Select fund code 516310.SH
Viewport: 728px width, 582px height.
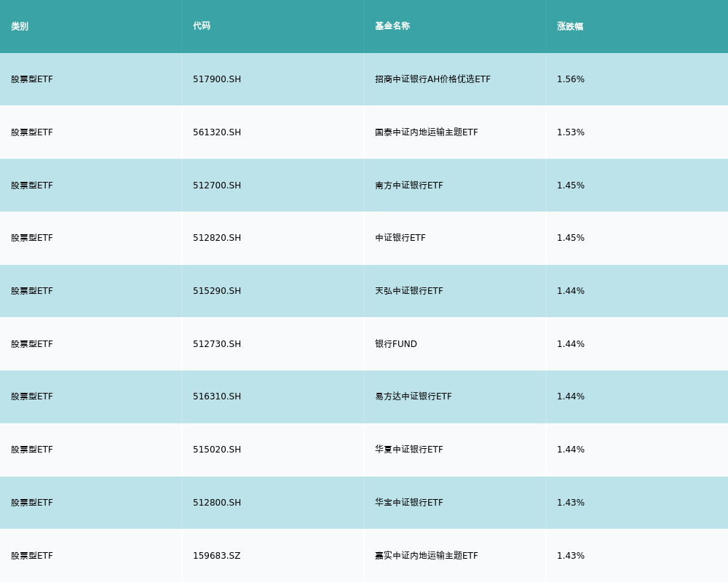click(x=217, y=396)
